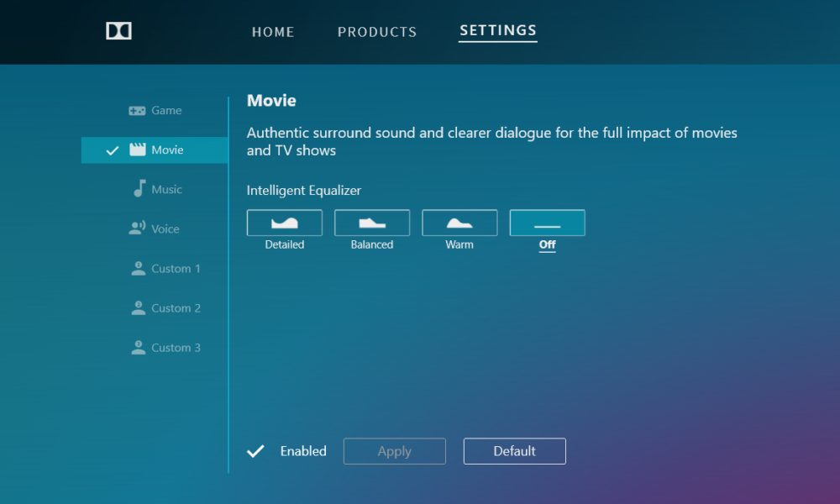Image resolution: width=840 pixels, height=504 pixels.
Task: Choose the Balanced equalizer curve
Action: point(371,223)
